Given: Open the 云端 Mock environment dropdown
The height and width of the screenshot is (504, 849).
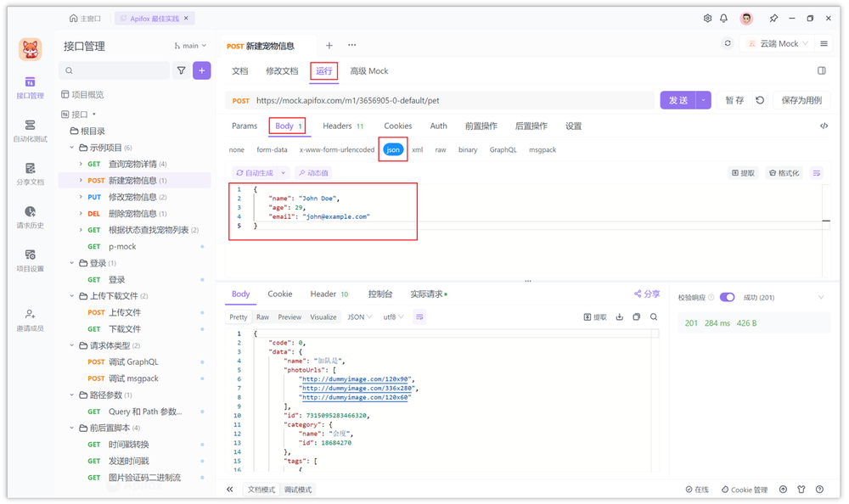Looking at the screenshot, I should click(x=776, y=42).
